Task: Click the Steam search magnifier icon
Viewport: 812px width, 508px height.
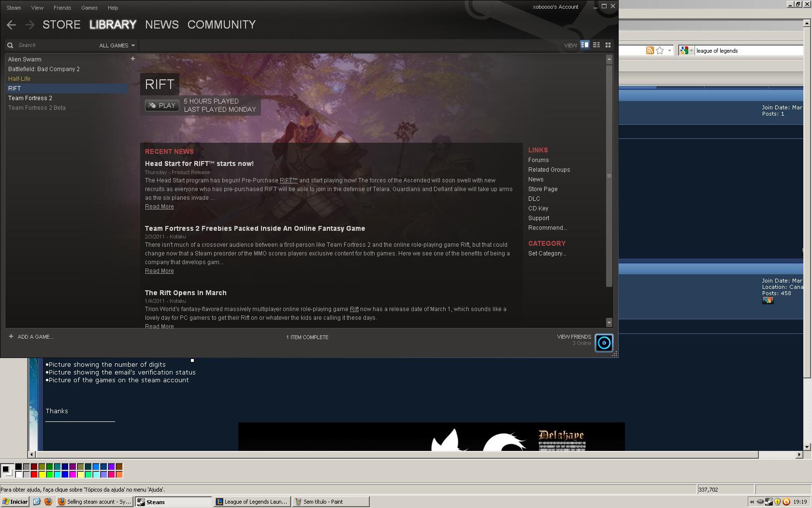Action: tap(10, 45)
